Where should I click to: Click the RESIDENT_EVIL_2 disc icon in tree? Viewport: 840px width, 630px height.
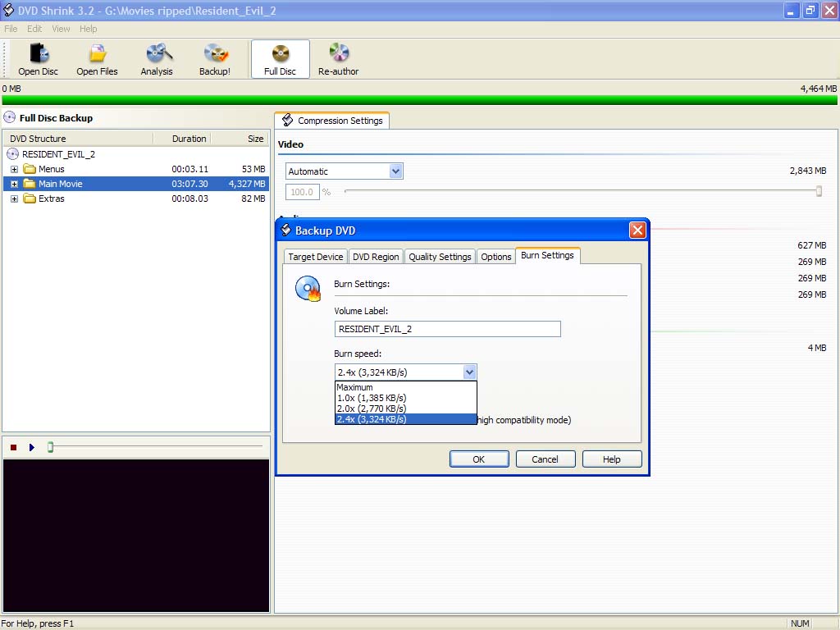[12, 154]
